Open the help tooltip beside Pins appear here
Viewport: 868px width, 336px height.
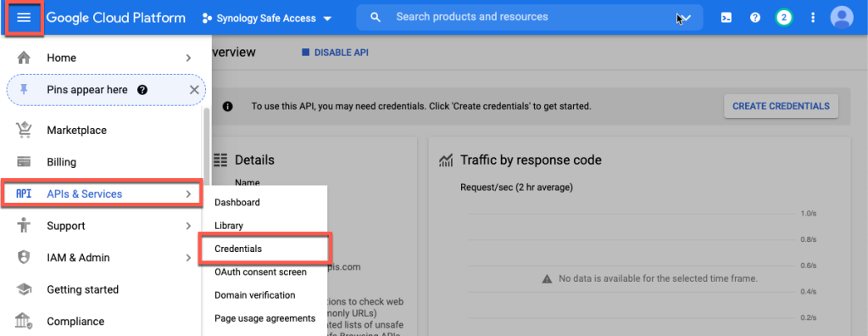point(142,90)
